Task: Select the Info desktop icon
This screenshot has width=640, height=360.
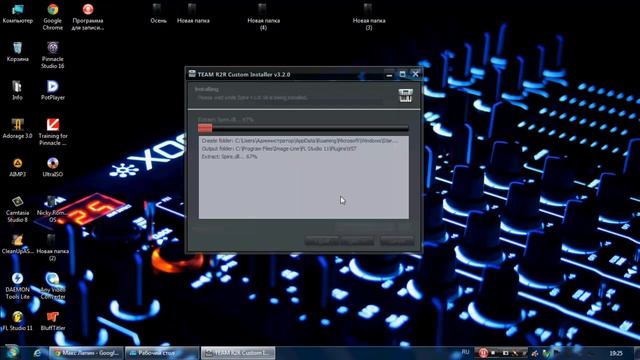Action: (17, 90)
